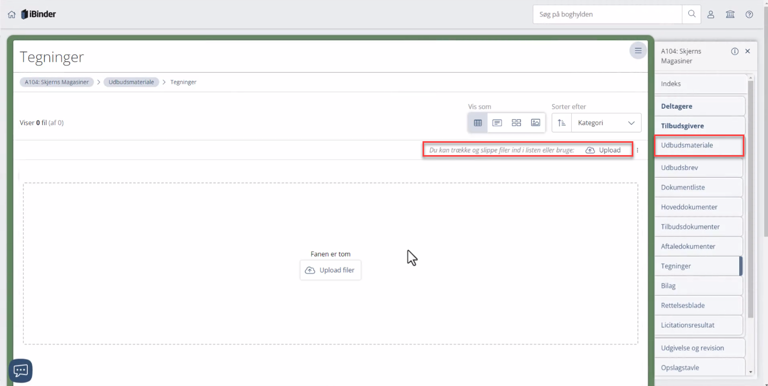
Task: Open the three-dot more options menu
Action: pos(637,150)
